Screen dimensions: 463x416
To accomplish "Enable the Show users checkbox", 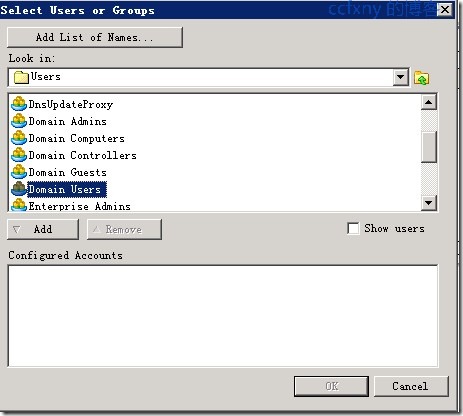I will click(353, 229).
